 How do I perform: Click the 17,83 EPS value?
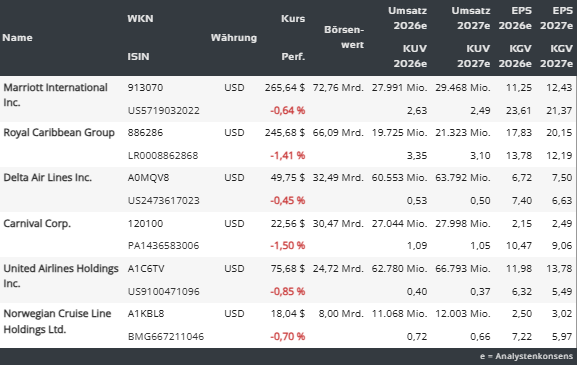click(519, 132)
